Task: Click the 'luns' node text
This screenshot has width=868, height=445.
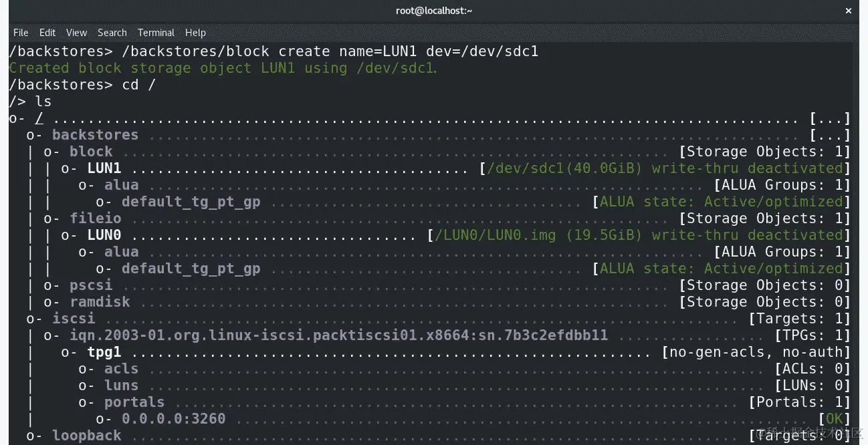Action: coord(121,386)
